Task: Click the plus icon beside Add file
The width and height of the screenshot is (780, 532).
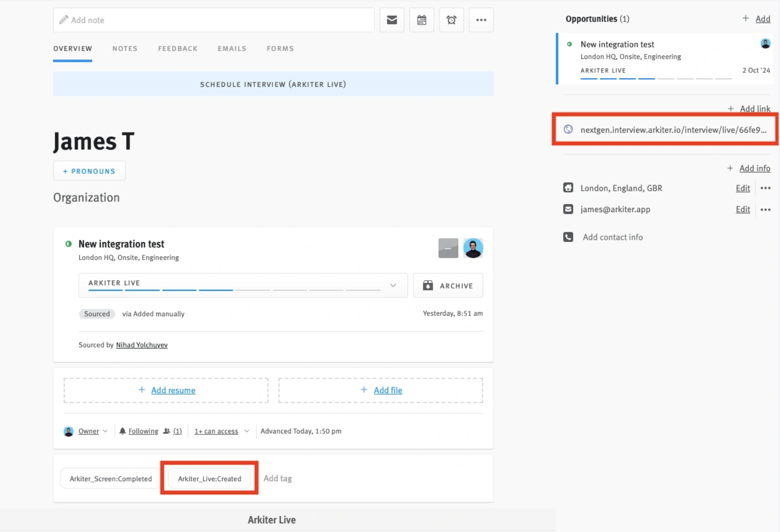Action: point(364,390)
